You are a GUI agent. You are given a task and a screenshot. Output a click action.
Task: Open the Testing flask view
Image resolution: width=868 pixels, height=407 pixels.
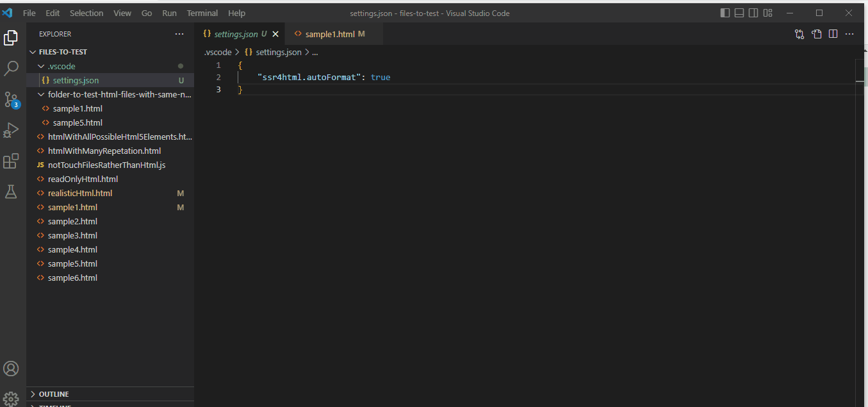[x=11, y=192]
